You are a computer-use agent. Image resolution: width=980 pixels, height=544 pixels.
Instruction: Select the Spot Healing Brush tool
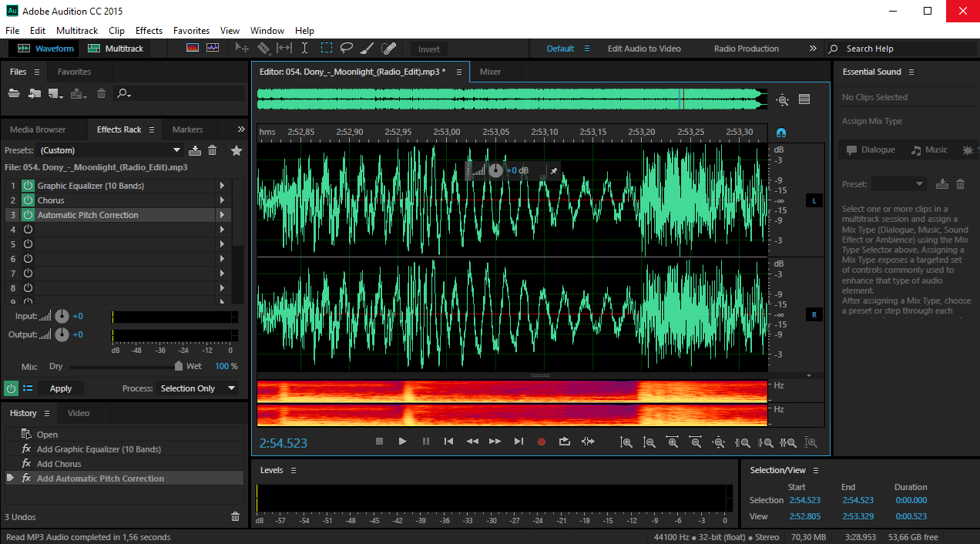click(388, 48)
